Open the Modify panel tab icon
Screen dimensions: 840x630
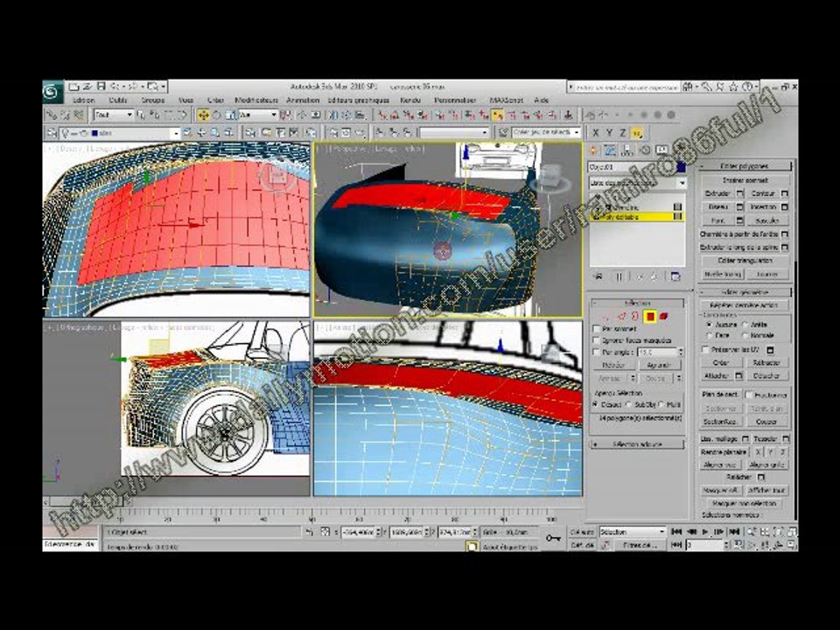610,150
